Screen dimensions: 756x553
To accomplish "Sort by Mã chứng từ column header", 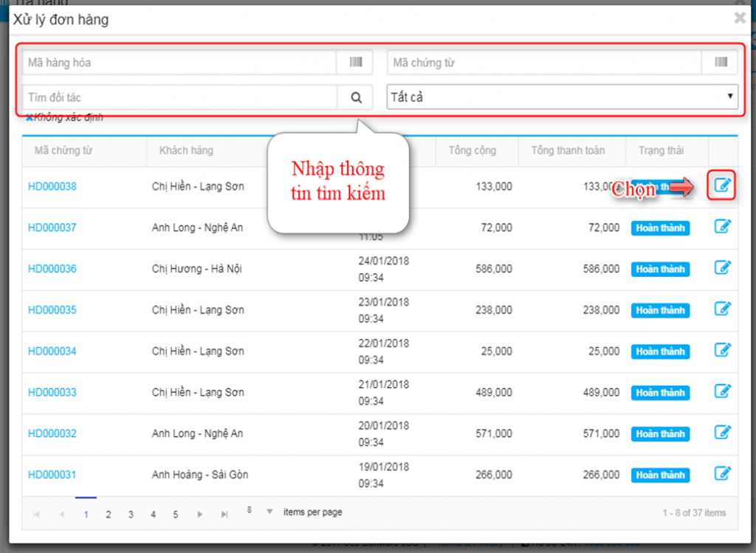I will tap(63, 151).
